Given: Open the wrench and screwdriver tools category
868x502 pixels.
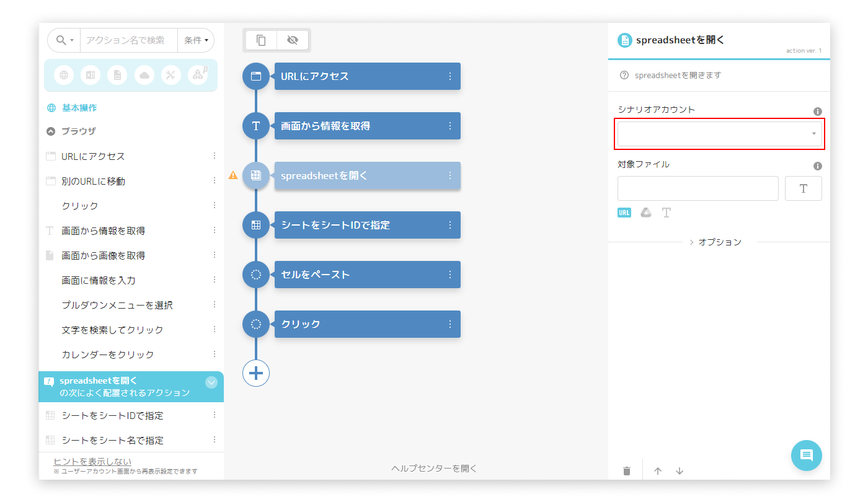Looking at the screenshot, I should 171,75.
